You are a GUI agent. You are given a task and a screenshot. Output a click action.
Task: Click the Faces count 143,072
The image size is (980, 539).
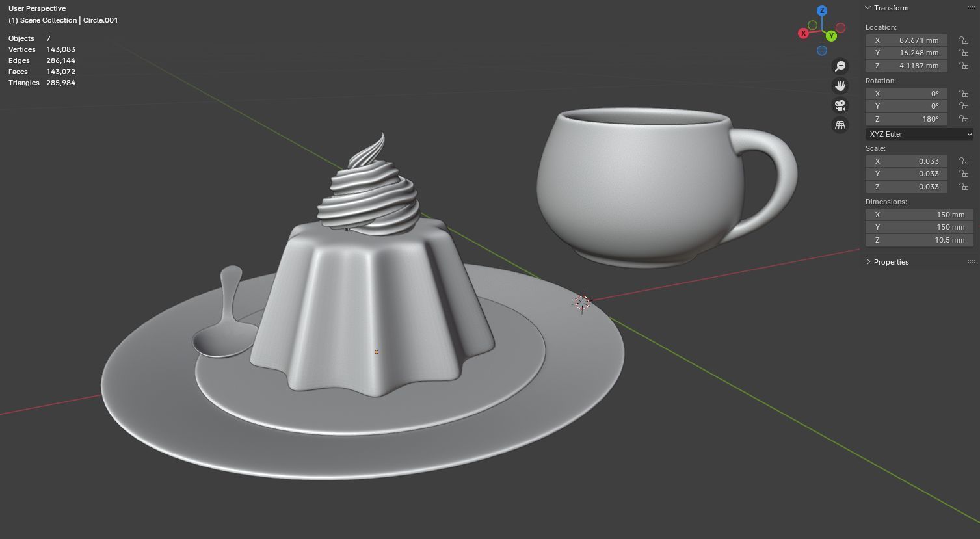(x=60, y=72)
